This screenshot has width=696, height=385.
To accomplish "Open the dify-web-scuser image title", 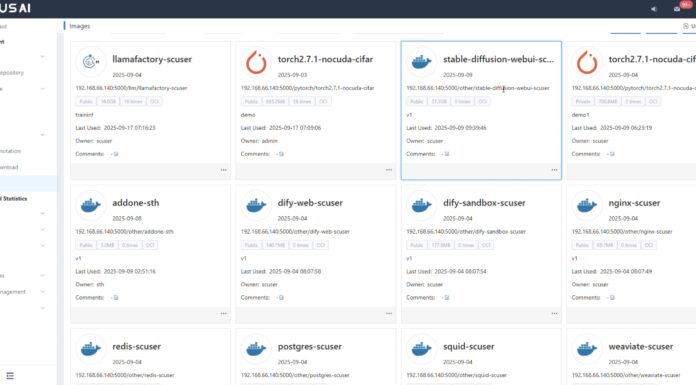I will point(310,203).
